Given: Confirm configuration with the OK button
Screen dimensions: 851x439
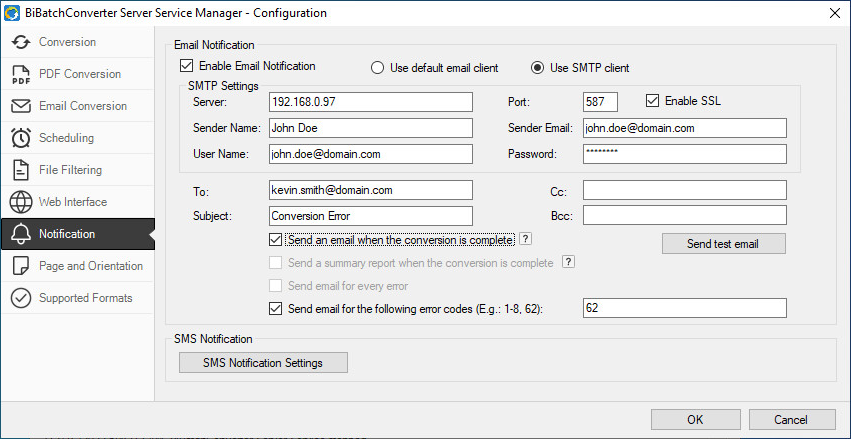Looking at the screenshot, I should coord(695,419).
